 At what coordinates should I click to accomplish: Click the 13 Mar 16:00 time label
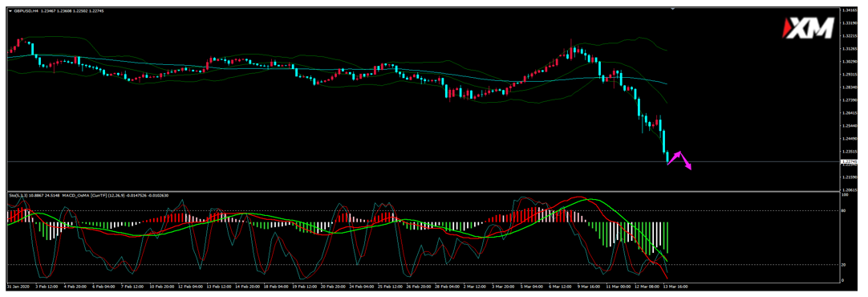676,287
